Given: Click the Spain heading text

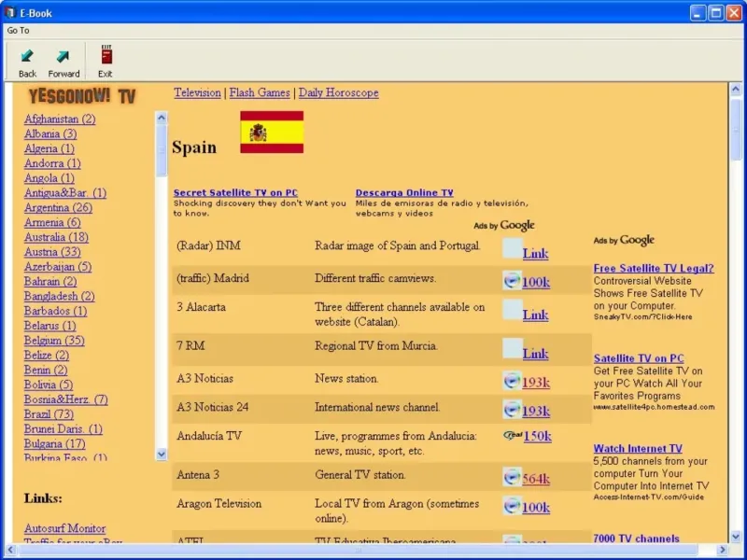Looking at the screenshot, I should pyautogui.click(x=194, y=147).
